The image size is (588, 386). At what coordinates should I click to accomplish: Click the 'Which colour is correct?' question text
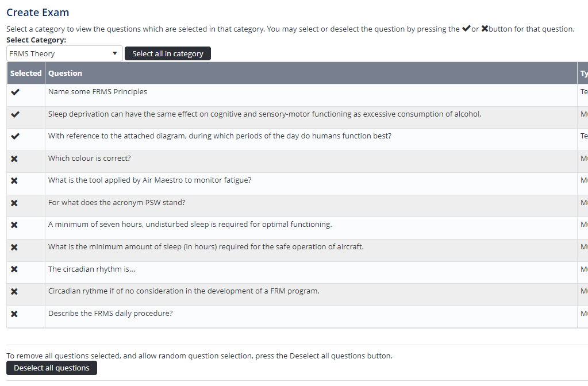pyautogui.click(x=89, y=159)
